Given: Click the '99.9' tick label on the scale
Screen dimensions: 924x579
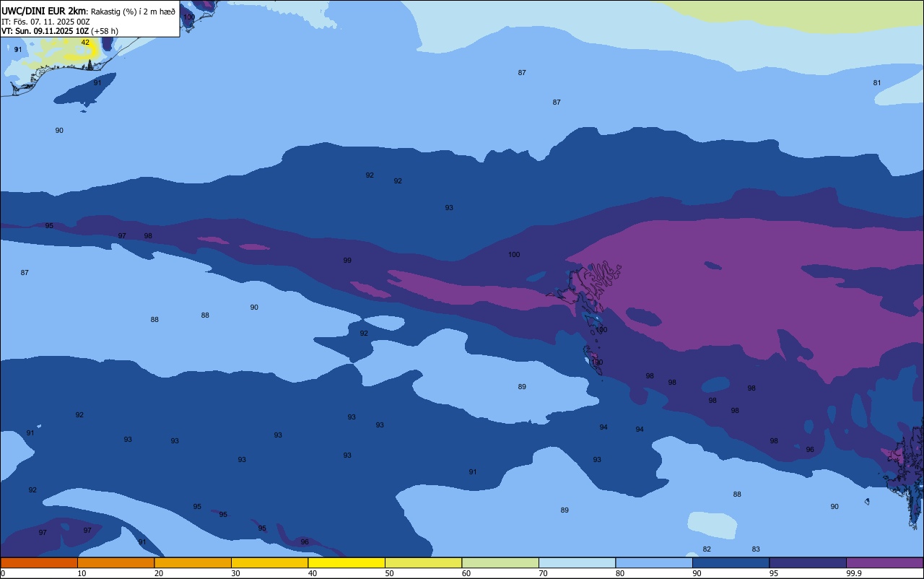Looking at the screenshot, I should (853, 573).
